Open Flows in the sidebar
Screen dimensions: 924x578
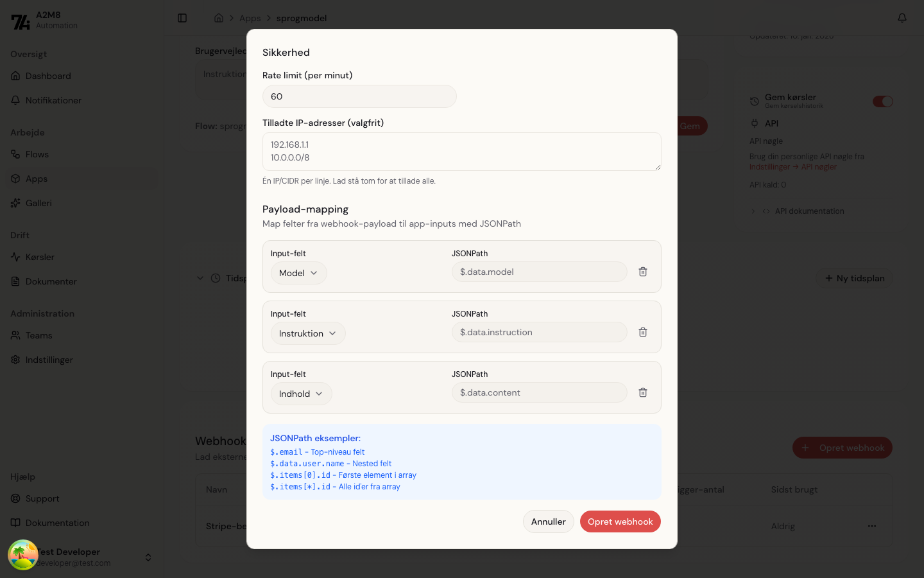click(37, 154)
